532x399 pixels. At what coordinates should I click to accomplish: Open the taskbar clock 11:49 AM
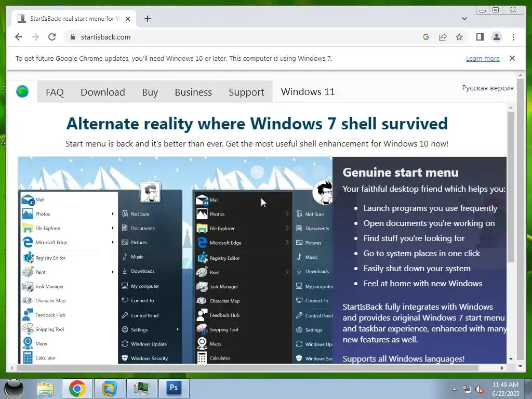click(x=506, y=389)
